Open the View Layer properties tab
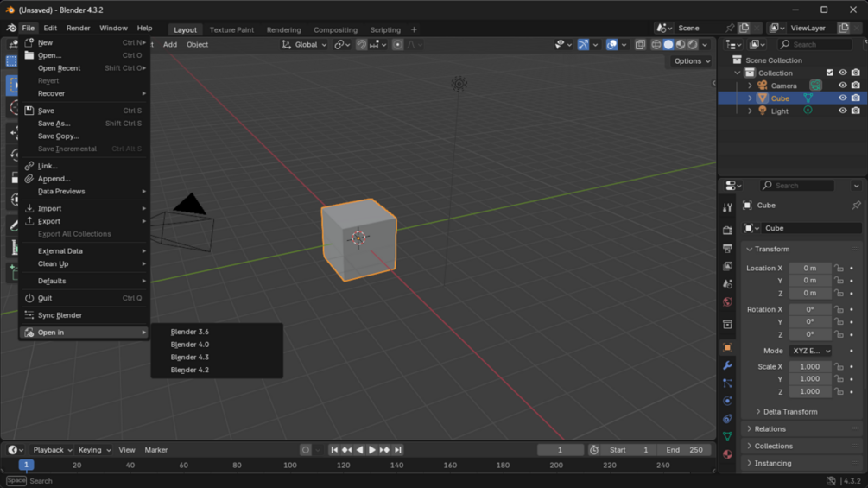The image size is (868, 488). pyautogui.click(x=727, y=266)
